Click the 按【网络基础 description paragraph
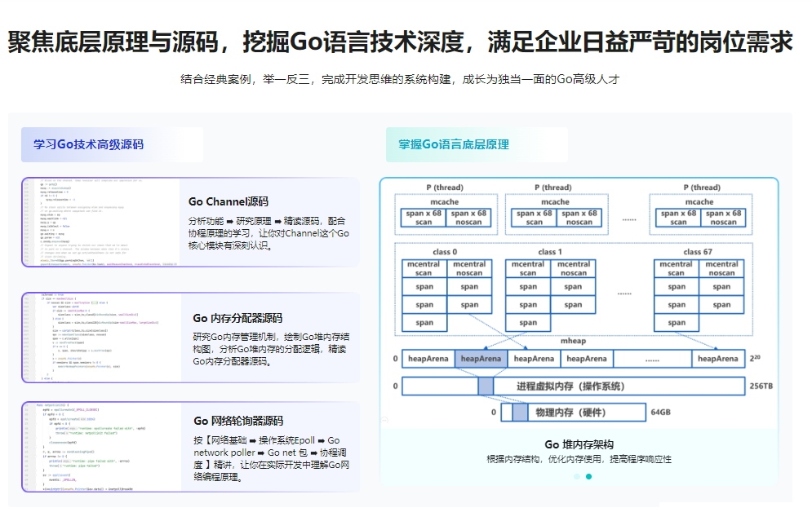This screenshot has height=521, width=812. [271, 459]
